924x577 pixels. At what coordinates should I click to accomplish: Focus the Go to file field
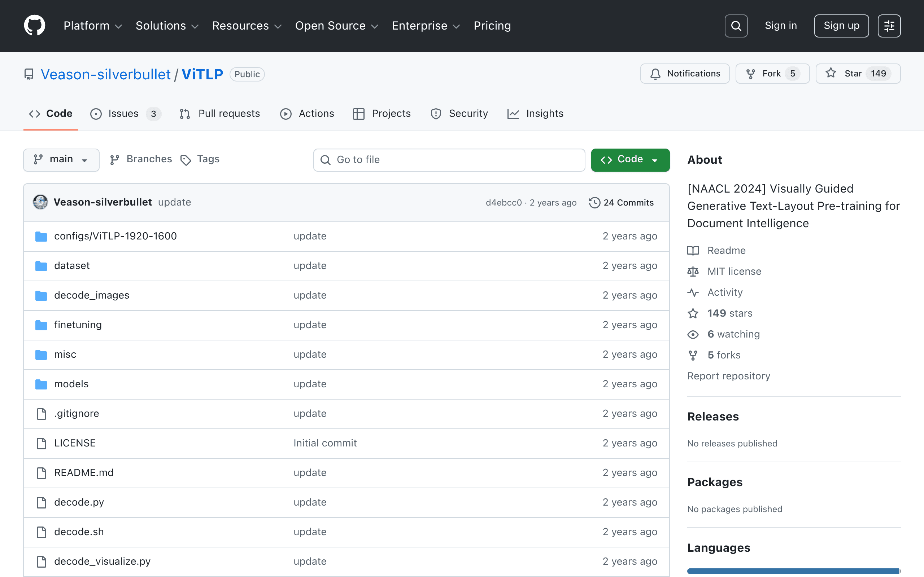(x=449, y=160)
